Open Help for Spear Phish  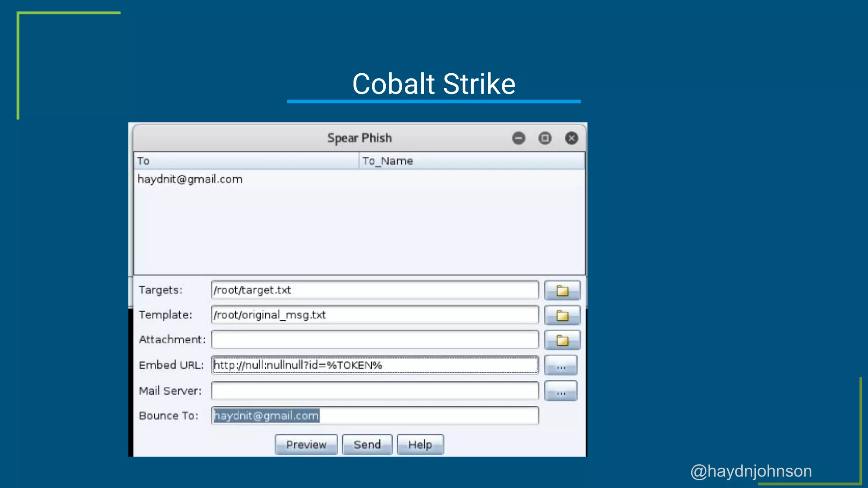(420, 444)
